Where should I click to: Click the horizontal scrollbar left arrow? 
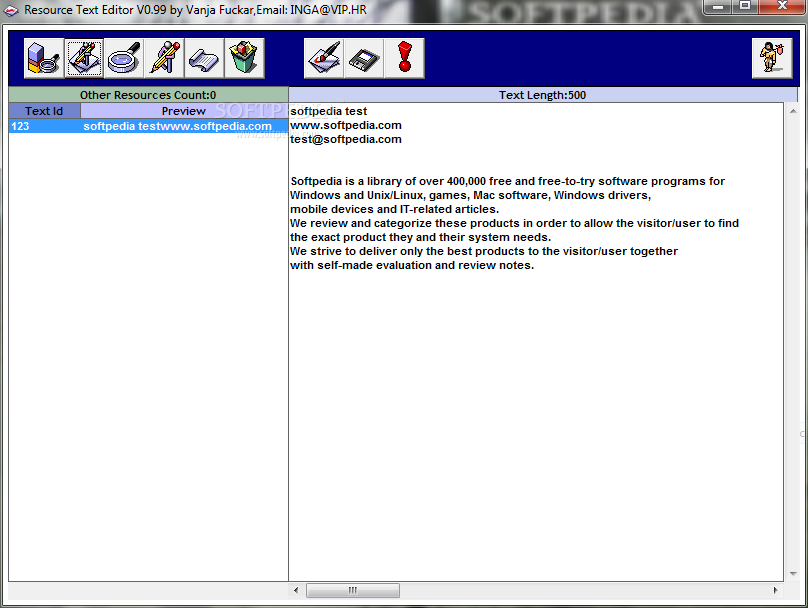[296, 590]
